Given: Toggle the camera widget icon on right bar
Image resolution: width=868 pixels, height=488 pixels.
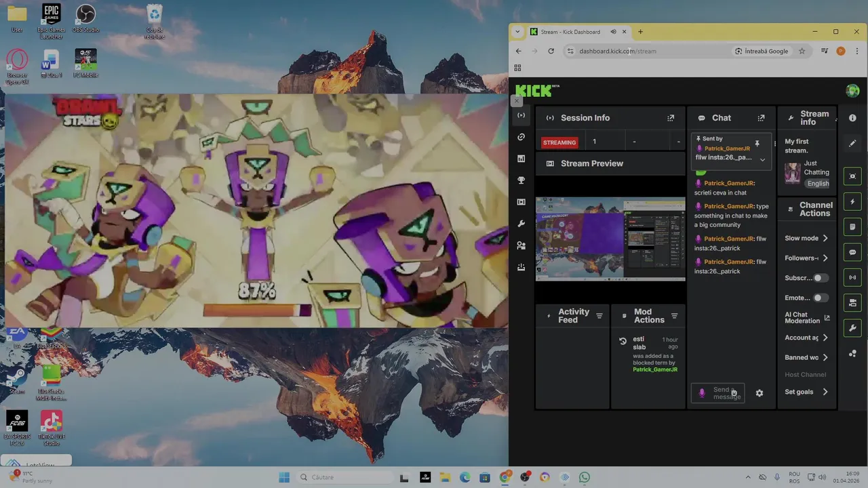Looking at the screenshot, I should (x=852, y=302).
